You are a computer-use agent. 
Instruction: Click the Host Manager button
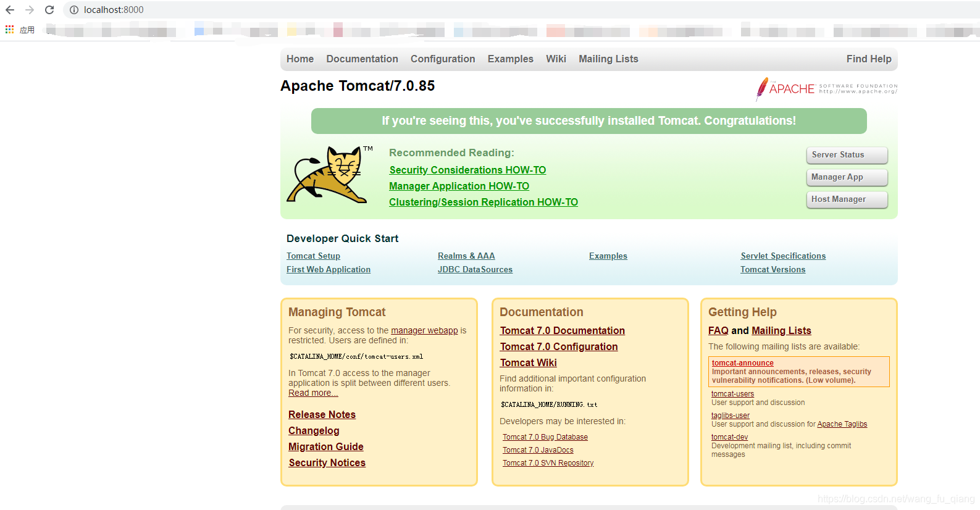click(847, 199)
